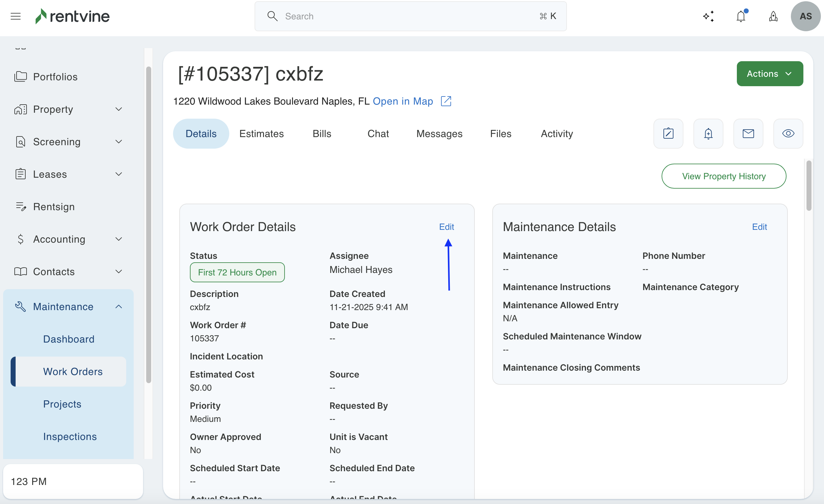Open external map link icon
824x504 pixels.
click(446, 101)
